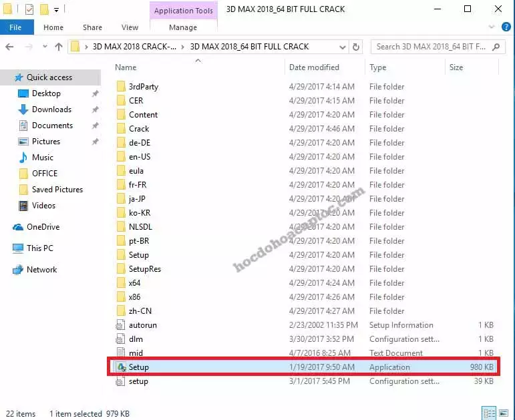Image resolution: width=515 pixels, height=420 pixels.
Task: Click the Documents icon in sidebar
Action: point(23,126)
